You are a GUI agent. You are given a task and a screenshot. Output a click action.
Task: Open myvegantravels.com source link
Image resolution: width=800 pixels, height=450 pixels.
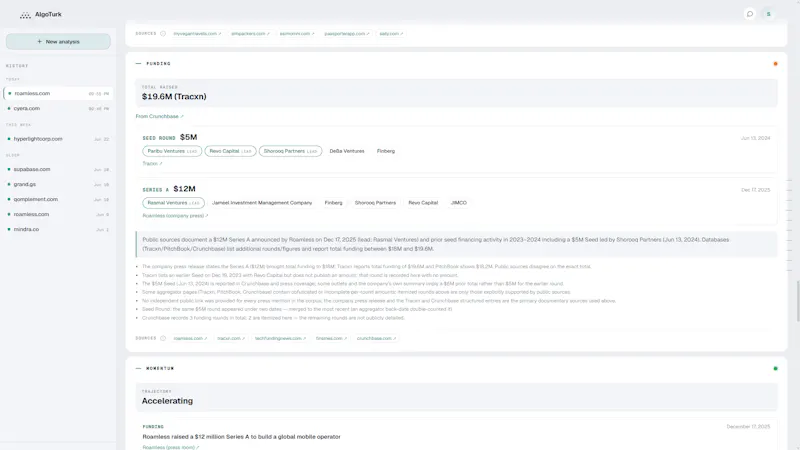coord(197,34)
